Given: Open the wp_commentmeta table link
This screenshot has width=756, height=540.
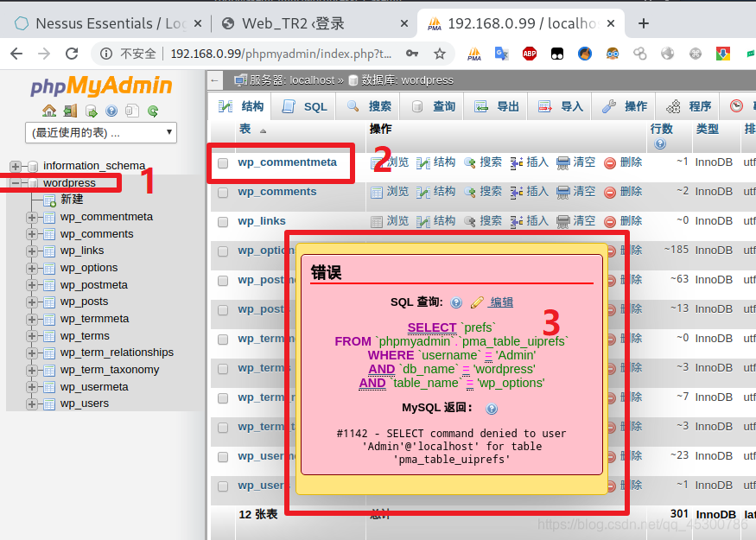Looking at the screenshot, I should (x=287, y=162).
